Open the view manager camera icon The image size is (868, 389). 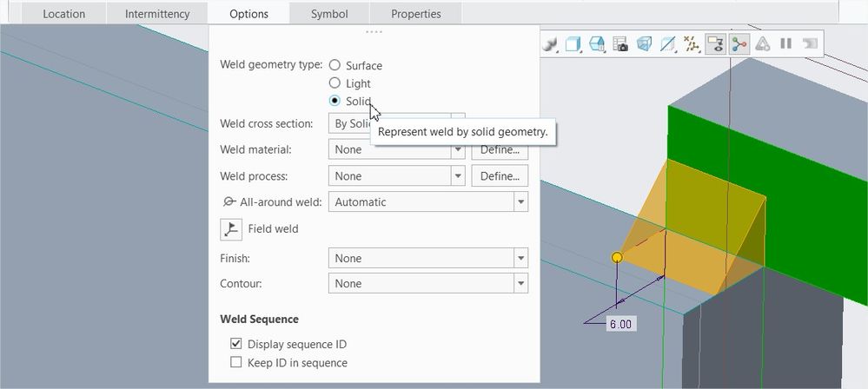pos(620,43)
